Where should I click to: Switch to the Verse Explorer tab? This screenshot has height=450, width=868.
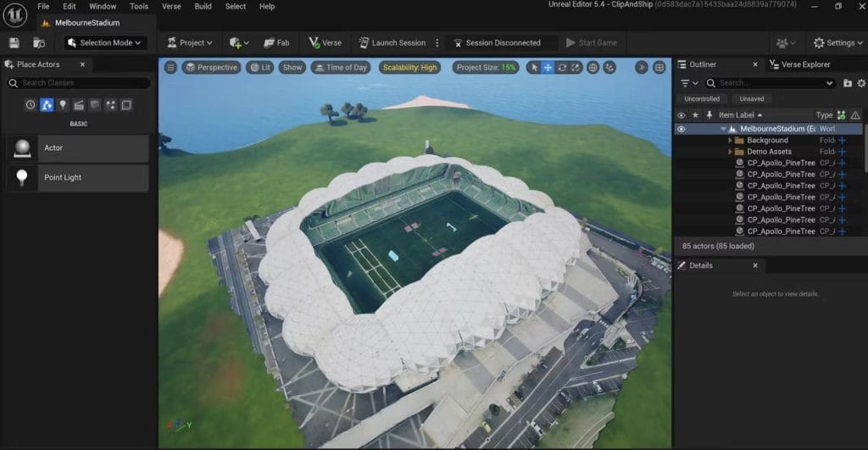[804, 64]
